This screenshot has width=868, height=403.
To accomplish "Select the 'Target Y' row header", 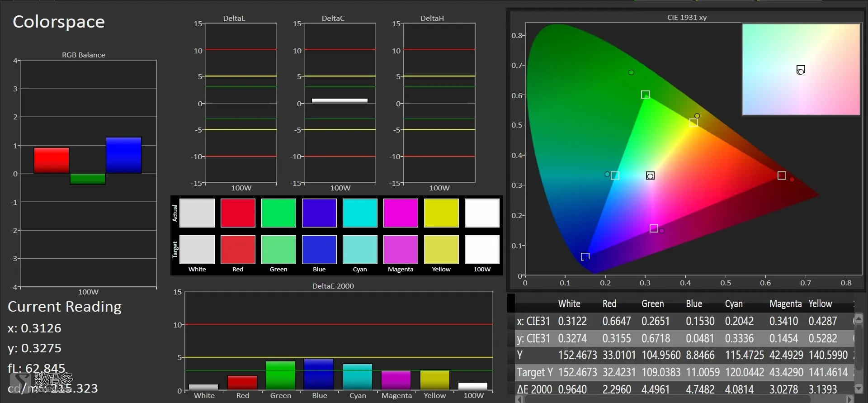I will 535,372.
